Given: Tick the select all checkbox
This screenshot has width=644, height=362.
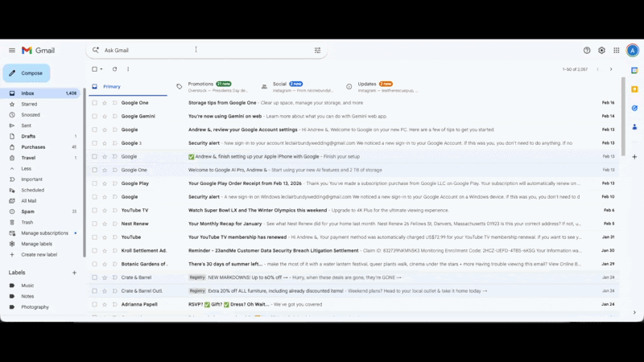Looking at the screenshot, I should [x=94, y=69].
